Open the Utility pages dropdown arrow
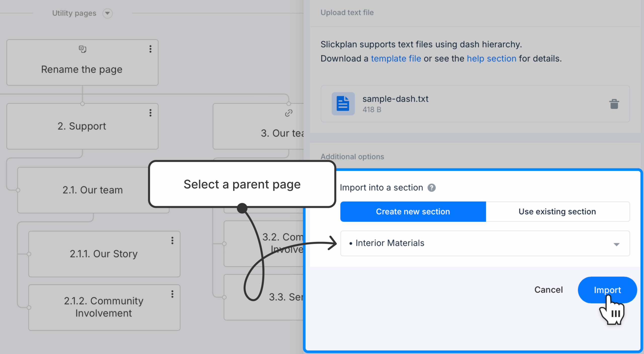 tap(107, 13)
